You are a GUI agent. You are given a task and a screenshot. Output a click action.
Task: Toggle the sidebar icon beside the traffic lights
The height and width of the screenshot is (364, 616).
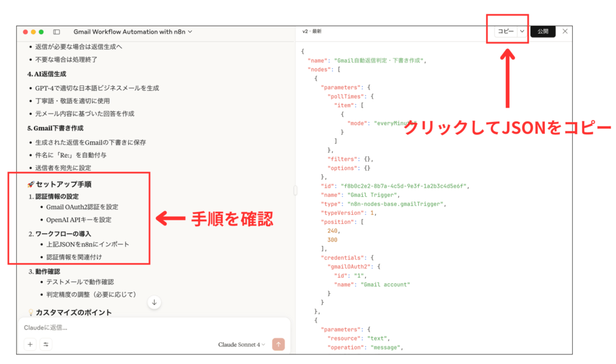(x=57, y=32)
